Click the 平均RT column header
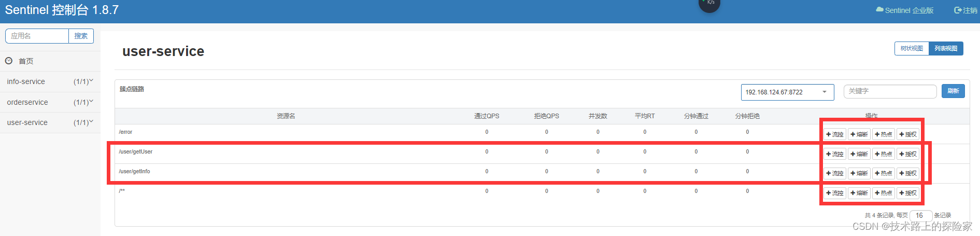The image size is (980, 236). (645, 116)
